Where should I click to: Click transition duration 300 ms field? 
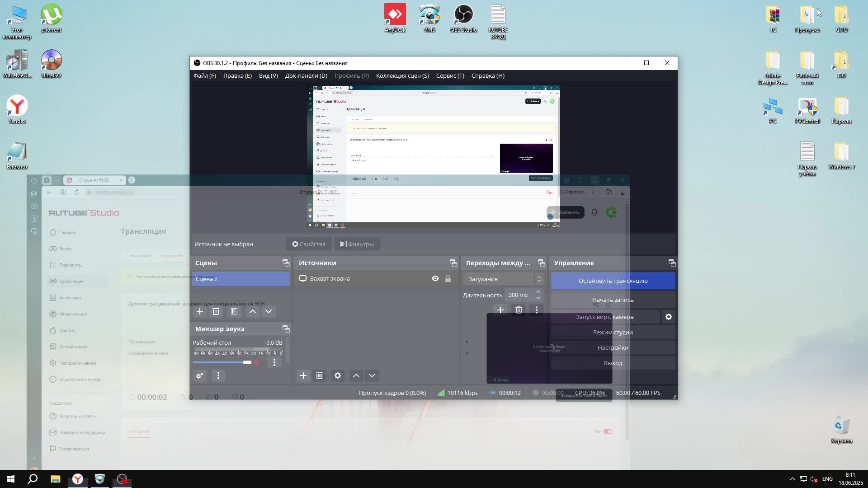click(x=518, y=295)
